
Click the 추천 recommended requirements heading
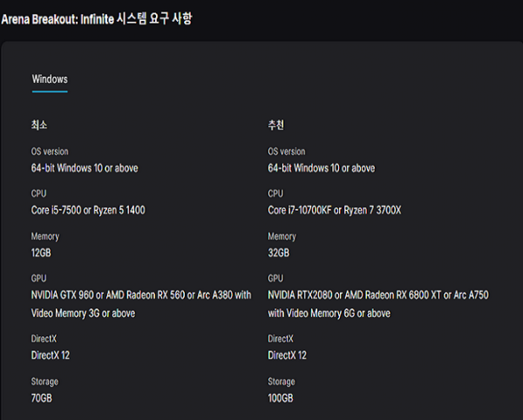point(275,125)
